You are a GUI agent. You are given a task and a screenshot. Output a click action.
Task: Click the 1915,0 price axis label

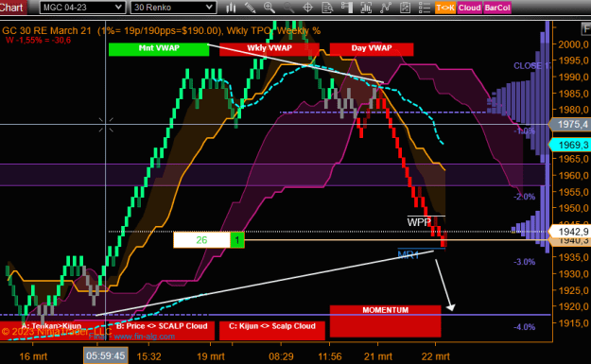click(573, 323)
